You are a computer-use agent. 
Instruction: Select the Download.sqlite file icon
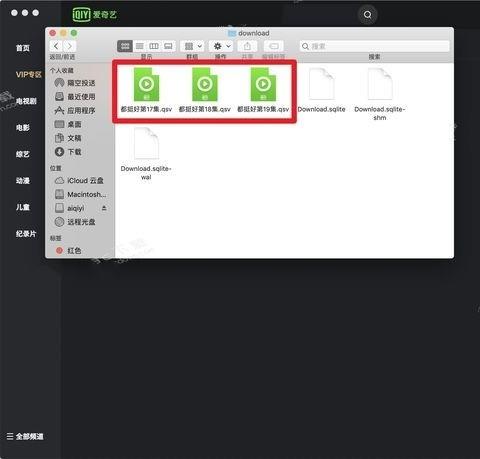tap(321, 84)
